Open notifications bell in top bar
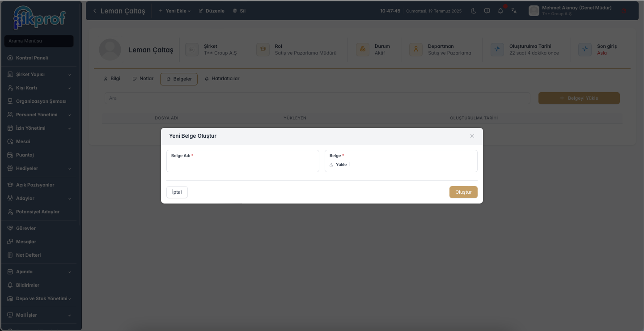 point(500,11)
